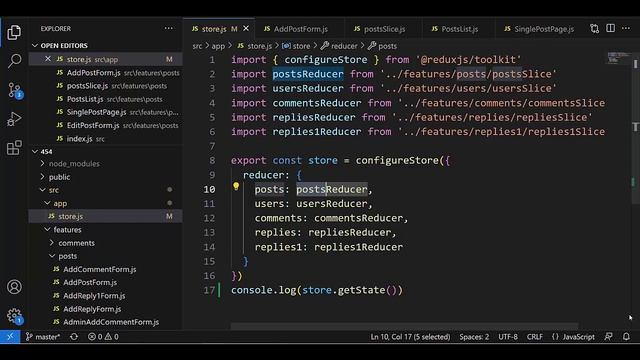
Task: Split the editor right
Action: (x=611, y=29)
